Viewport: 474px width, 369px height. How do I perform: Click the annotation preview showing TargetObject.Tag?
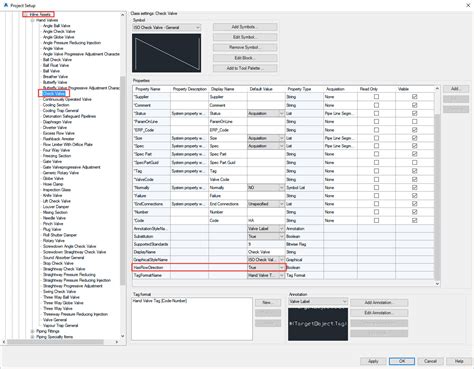tap(318, 324)
